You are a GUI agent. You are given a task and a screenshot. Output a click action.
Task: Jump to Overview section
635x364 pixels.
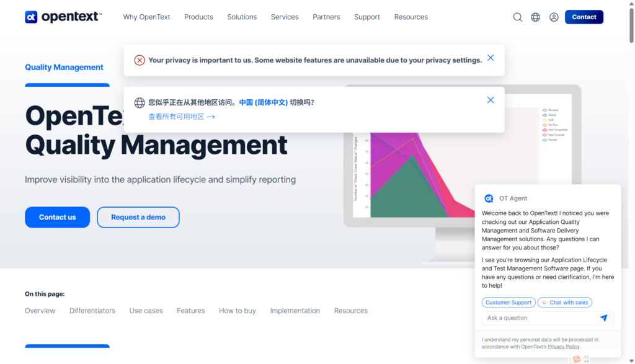point(40,311)
